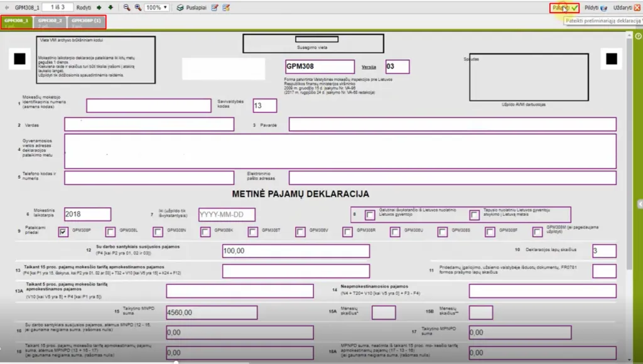Click Taikytino MNPD suma field with 4560,00
Image resolution: width=643 pixels, height=364 pixels.
coord(212,313)
